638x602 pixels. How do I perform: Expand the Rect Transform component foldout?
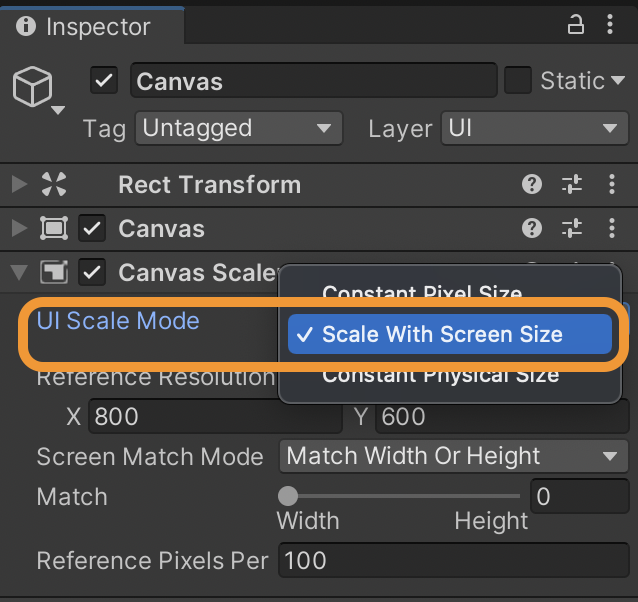(19, 184)
